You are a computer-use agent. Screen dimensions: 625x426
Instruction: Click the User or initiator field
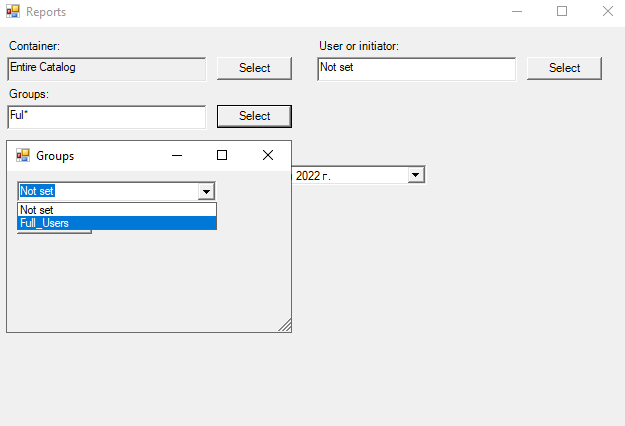416,68
